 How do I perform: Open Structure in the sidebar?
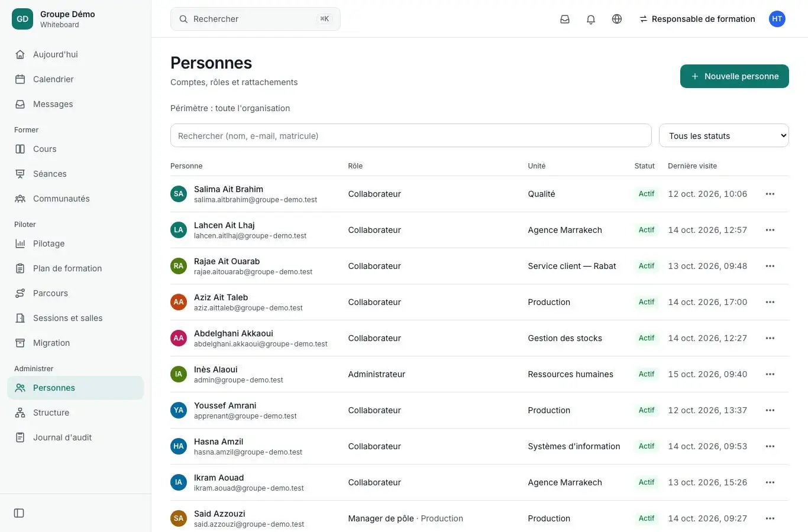(x=76, y=413)
